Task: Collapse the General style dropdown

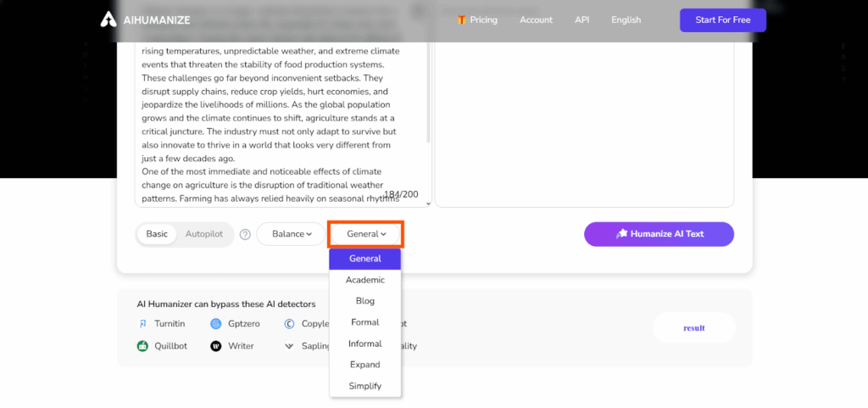Action: 366,234
